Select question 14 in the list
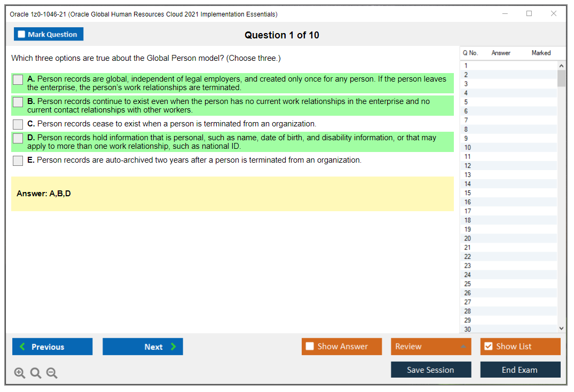The image size is (574, 392). (508, 184)
